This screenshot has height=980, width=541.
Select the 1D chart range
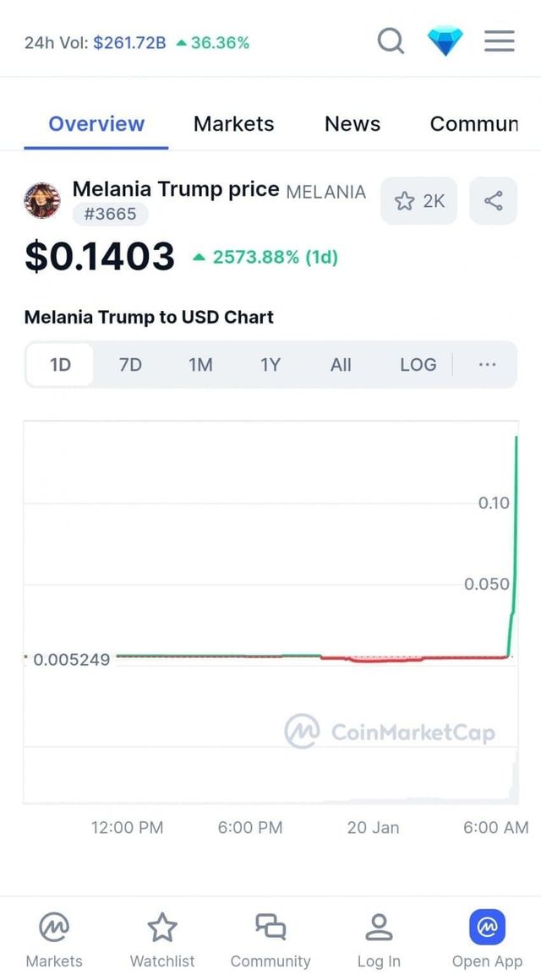coord(60,365)
